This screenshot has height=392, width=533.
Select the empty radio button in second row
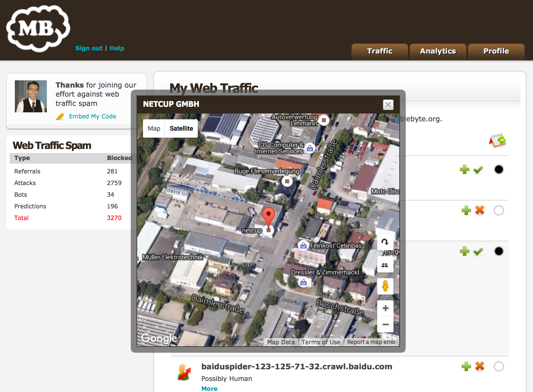pyautogui.click(x=499, y=210)
